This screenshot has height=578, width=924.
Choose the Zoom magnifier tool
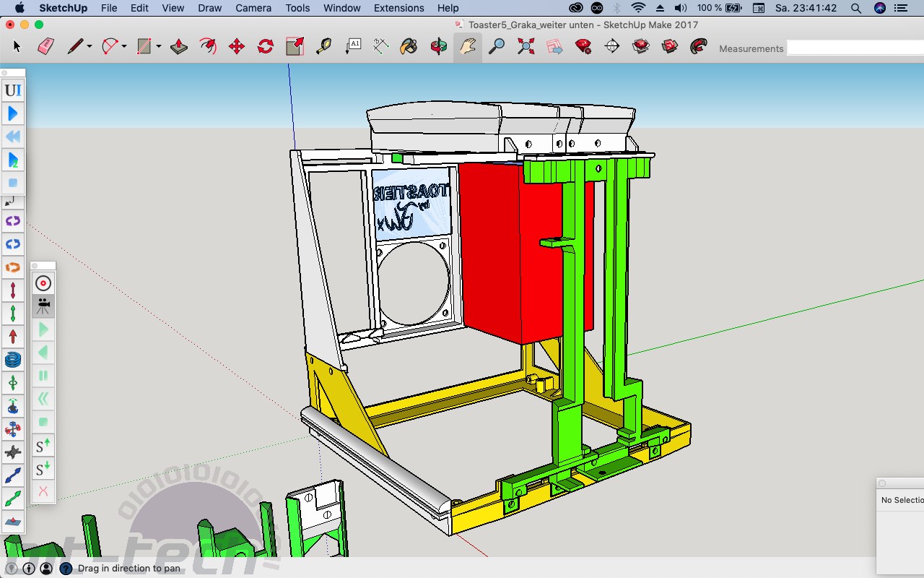pyautogui.click(x=497, y=47)
